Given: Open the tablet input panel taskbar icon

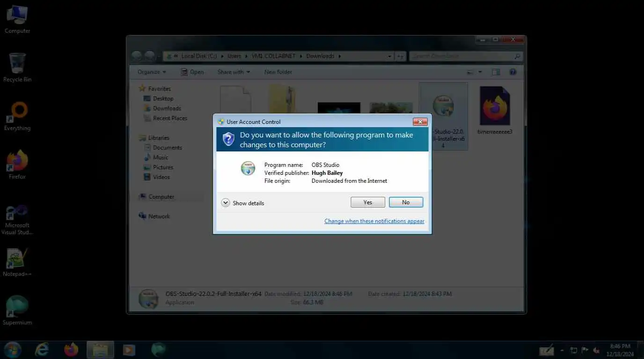Looking at the screenshot, I should 547,350.
